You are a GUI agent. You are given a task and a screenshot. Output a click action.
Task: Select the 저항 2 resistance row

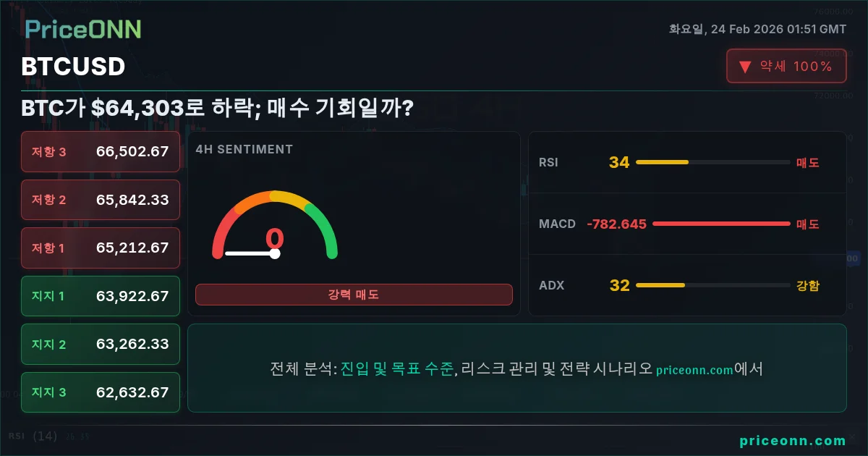point(101,200)
